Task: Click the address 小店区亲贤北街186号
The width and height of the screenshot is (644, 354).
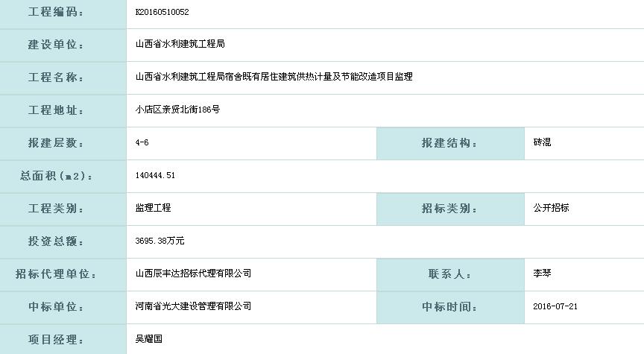Action: point(177,110)
